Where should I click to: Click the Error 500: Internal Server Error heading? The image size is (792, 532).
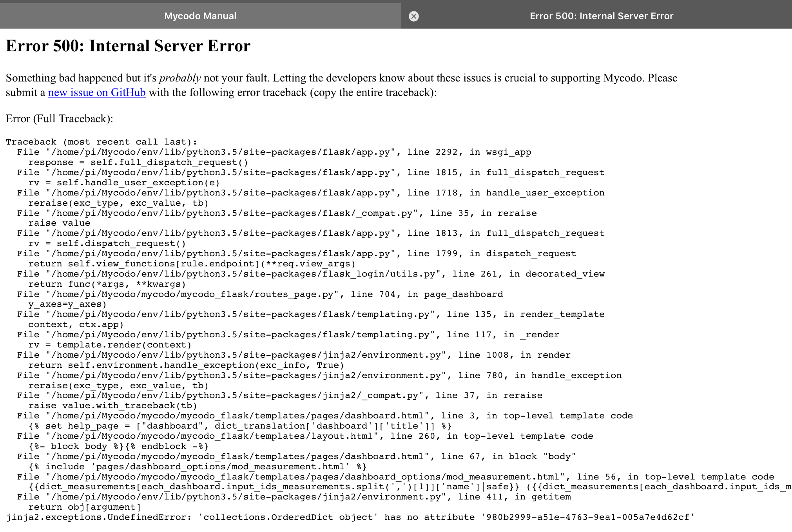[x=128, y=46]
